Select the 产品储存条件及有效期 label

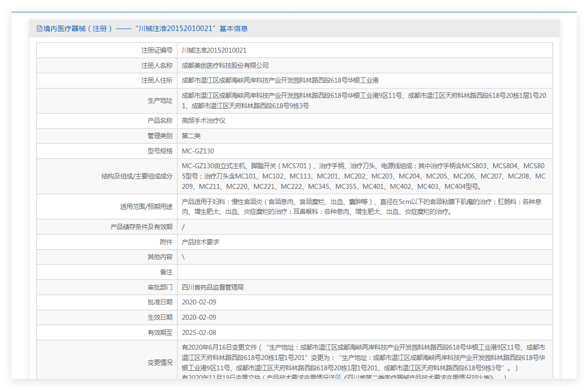[142, 227]
